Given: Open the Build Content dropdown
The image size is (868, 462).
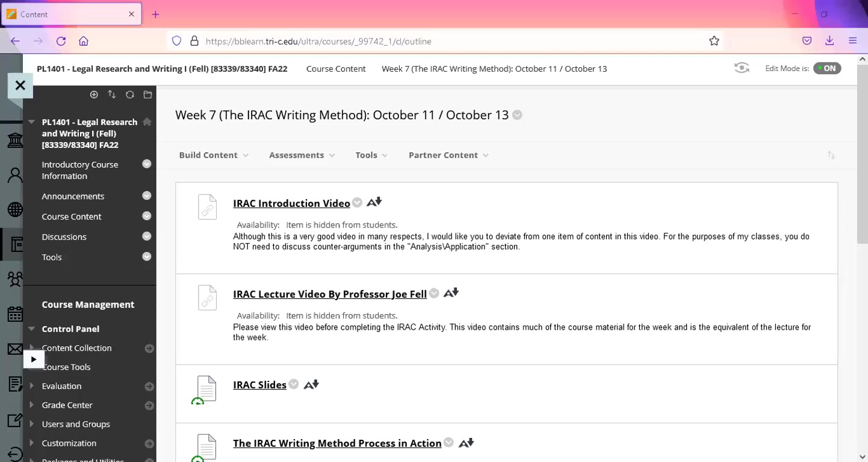Looking at the screenshot, I should click(x=213, y=155).
